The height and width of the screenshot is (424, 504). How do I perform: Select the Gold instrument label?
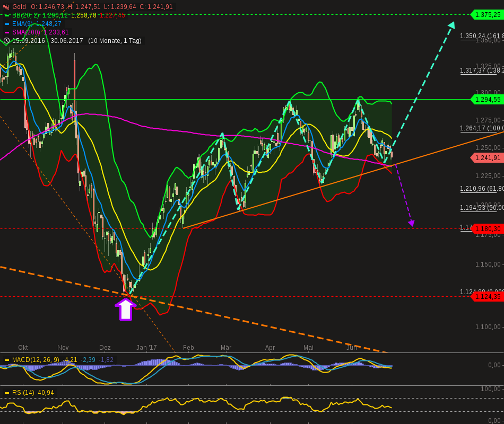tap(19, 7)
